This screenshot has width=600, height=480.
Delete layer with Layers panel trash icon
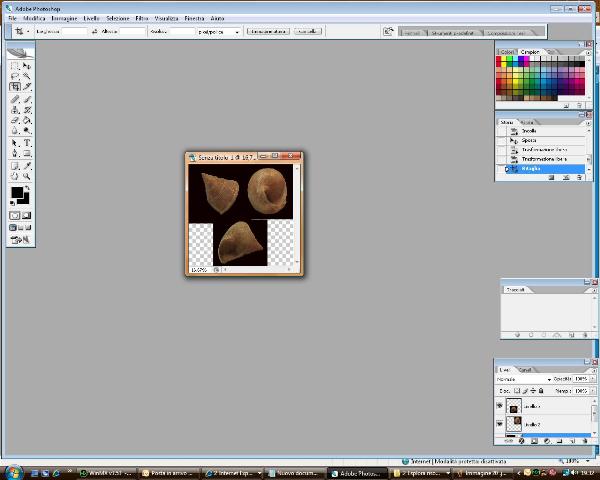click(585, 441)
